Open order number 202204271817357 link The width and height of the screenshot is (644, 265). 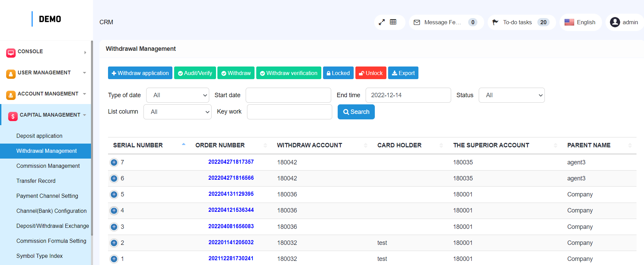[x=231, y=162]
